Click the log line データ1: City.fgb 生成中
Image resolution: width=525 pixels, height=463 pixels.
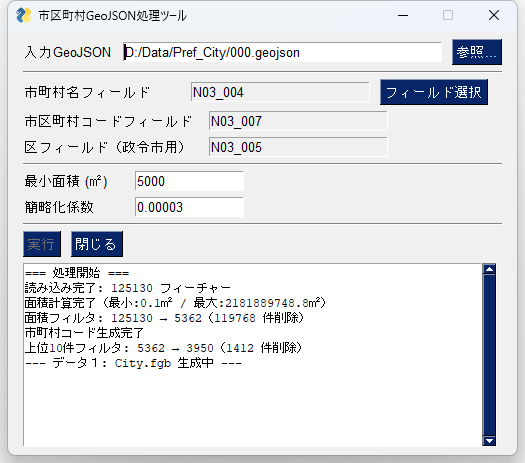point(133,363)
